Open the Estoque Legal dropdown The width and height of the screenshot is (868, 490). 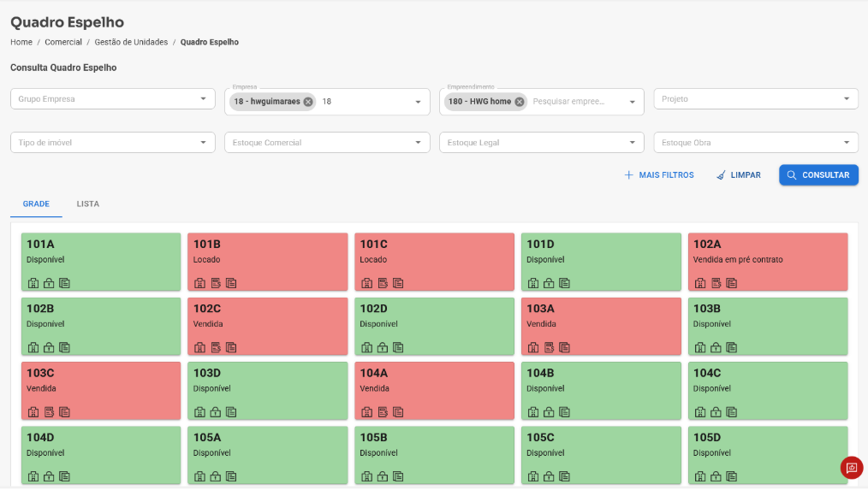[541, 143]
